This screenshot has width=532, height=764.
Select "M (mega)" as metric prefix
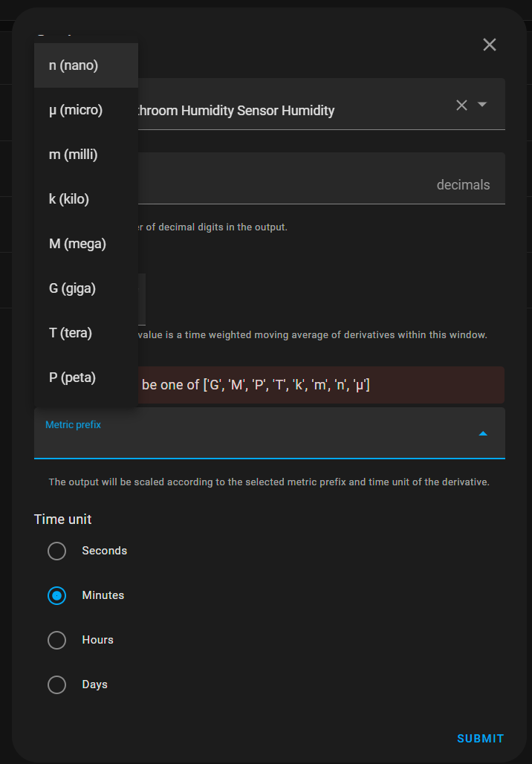click(77, 243)
